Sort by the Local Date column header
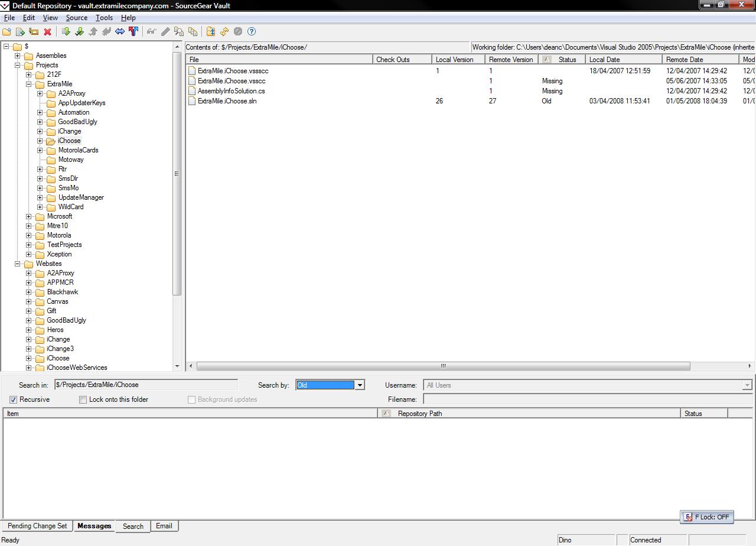Screen dimensions: 756x546 (x=624, y=59)
